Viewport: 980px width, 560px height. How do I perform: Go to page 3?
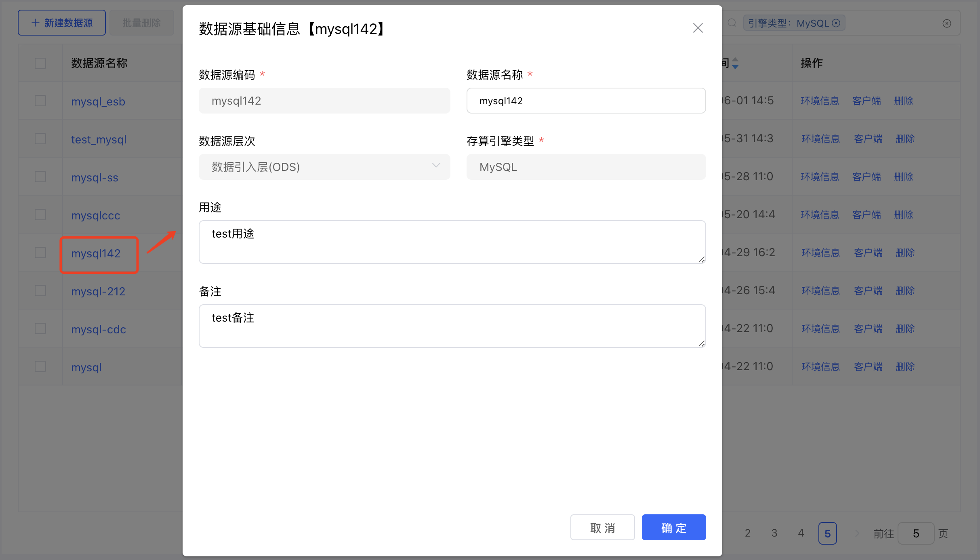point(774,533)
